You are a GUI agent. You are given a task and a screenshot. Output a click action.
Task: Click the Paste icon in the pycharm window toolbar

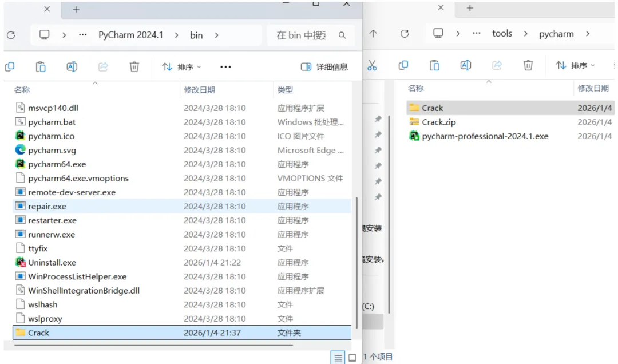(x=434, y=65)
